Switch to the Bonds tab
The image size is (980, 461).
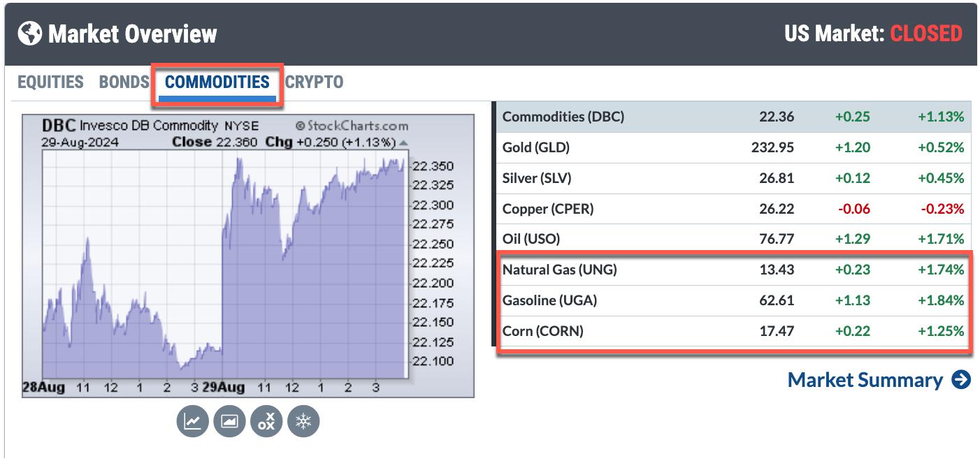(x=124, y=82)
